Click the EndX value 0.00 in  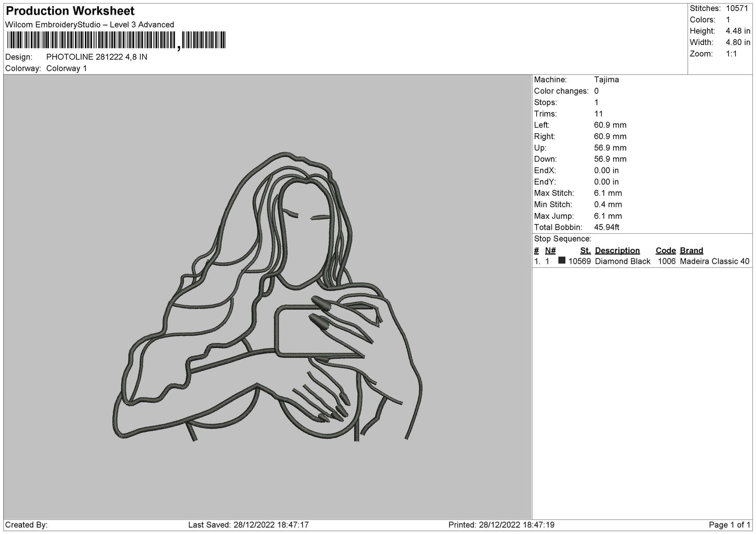click(606, 171)
